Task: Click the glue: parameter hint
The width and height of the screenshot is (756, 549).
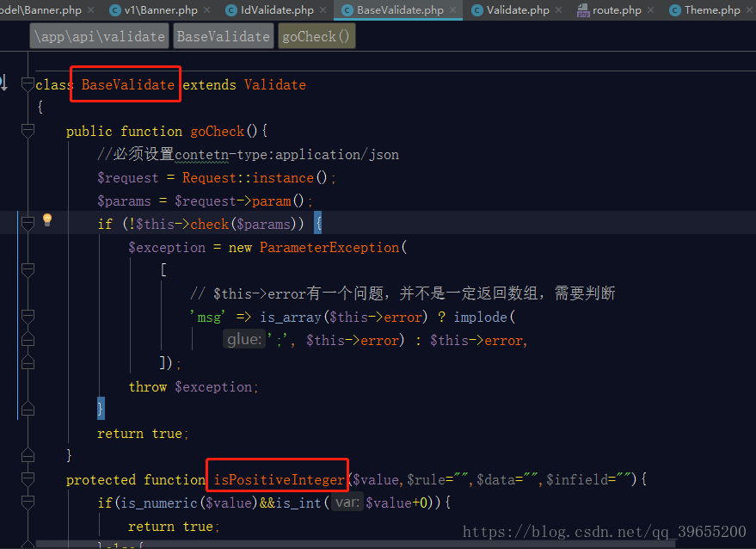Action: pyautogui.click(x=244, y=340)
